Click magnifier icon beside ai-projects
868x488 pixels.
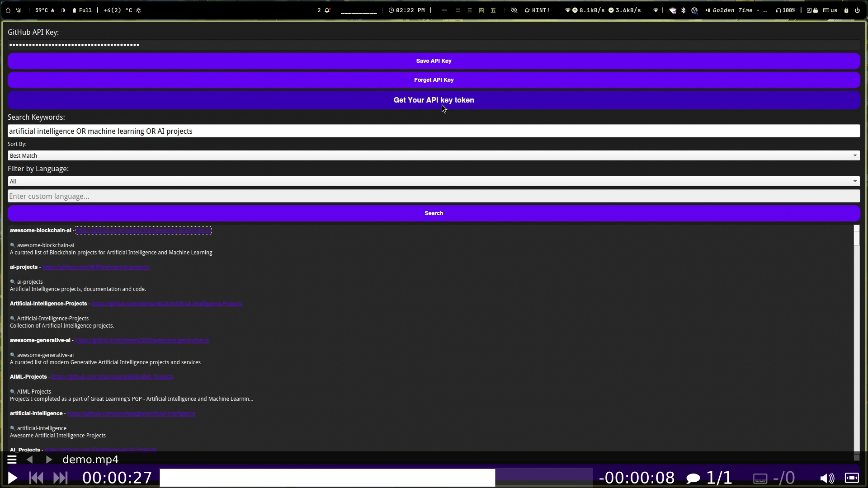13,282
